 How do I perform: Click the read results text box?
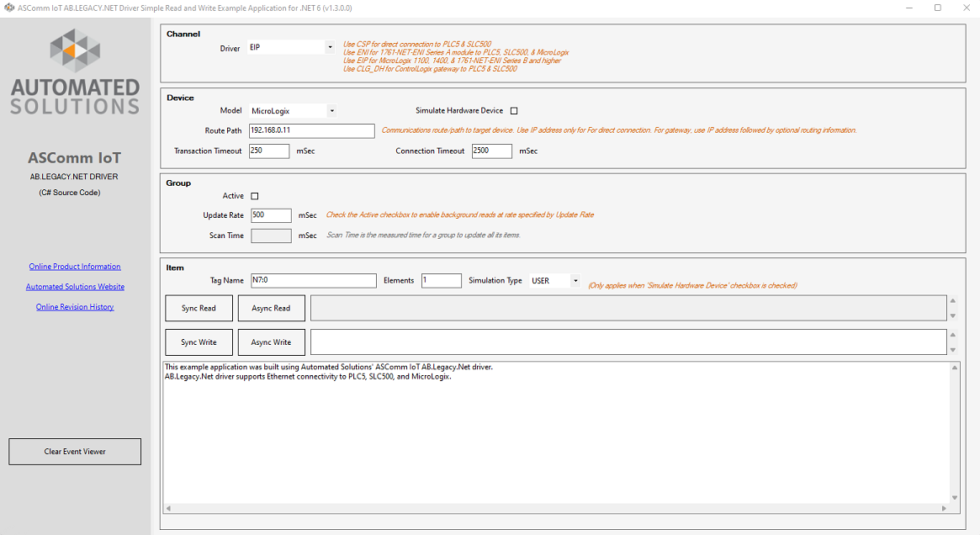click(x=628, y=308)
